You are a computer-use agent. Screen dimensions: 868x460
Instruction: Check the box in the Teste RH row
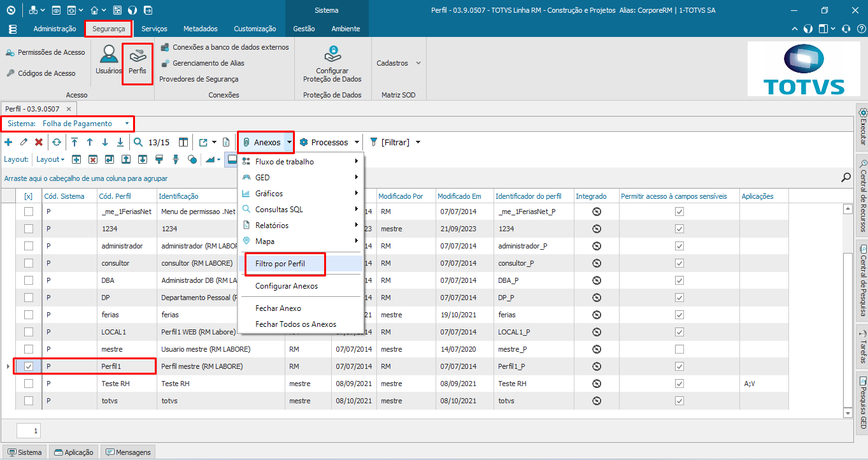(29, 384)
